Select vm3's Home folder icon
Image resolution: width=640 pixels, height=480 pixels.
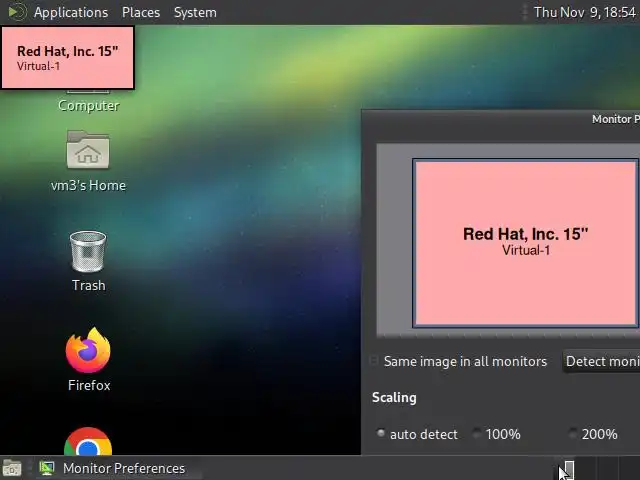(88, 149)
